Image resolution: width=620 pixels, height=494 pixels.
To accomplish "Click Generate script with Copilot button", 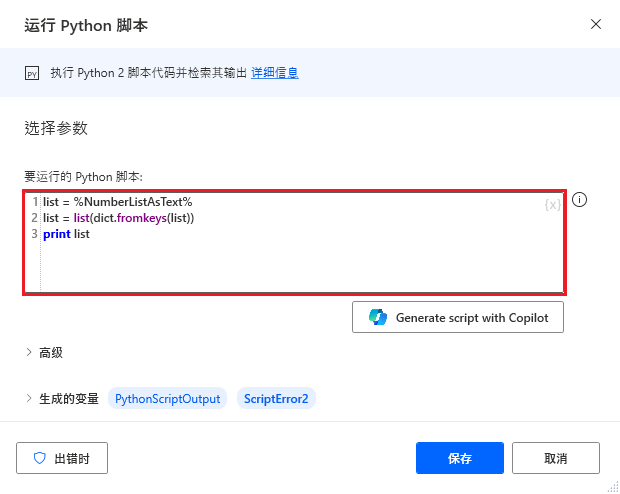I will pyautogui.click(x=457, y=317).
